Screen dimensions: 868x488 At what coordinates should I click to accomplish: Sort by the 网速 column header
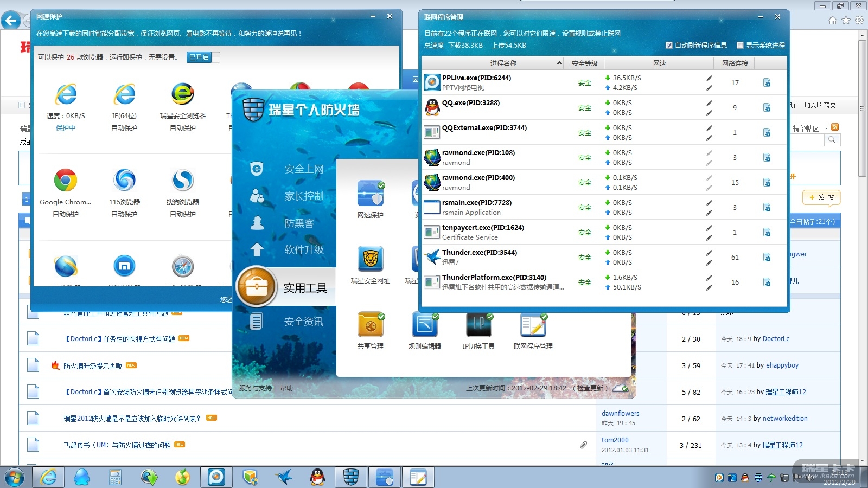click(x=660, y=63)
